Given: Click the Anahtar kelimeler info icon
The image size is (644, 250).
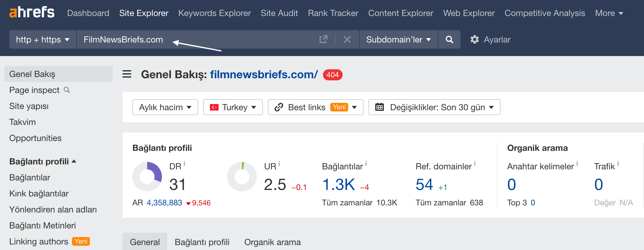Looking at the screenshot, I should [577, 163].
